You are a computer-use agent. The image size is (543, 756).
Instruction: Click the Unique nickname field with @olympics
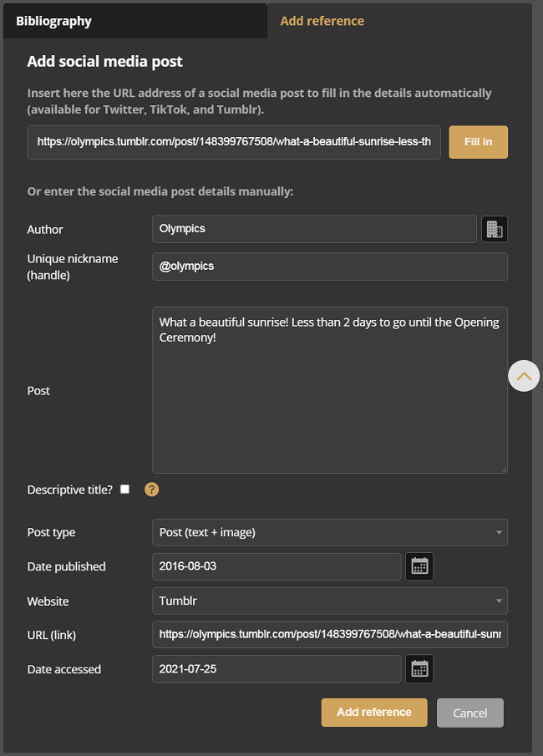(330, 266)
